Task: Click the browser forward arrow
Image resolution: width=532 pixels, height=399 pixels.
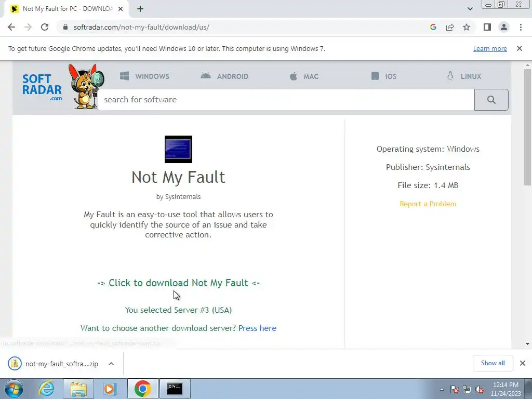Action: (28, 27)
